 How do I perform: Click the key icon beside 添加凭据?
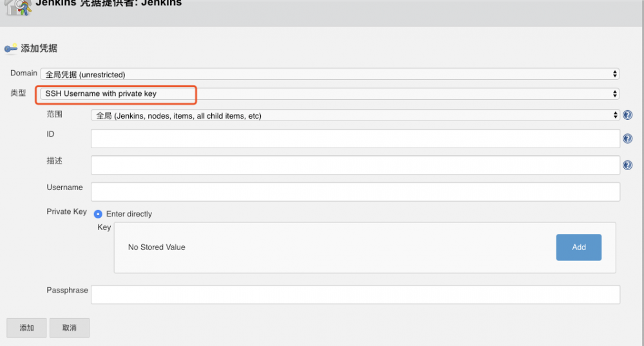[11, 48]
